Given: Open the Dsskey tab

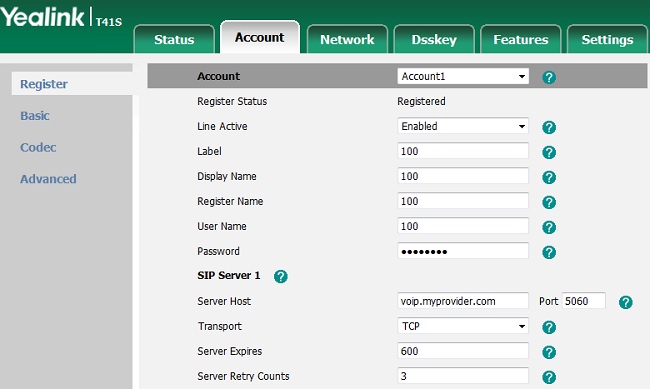Looking at the screenshot, I should pyautogui.click(x=434, y=39).
